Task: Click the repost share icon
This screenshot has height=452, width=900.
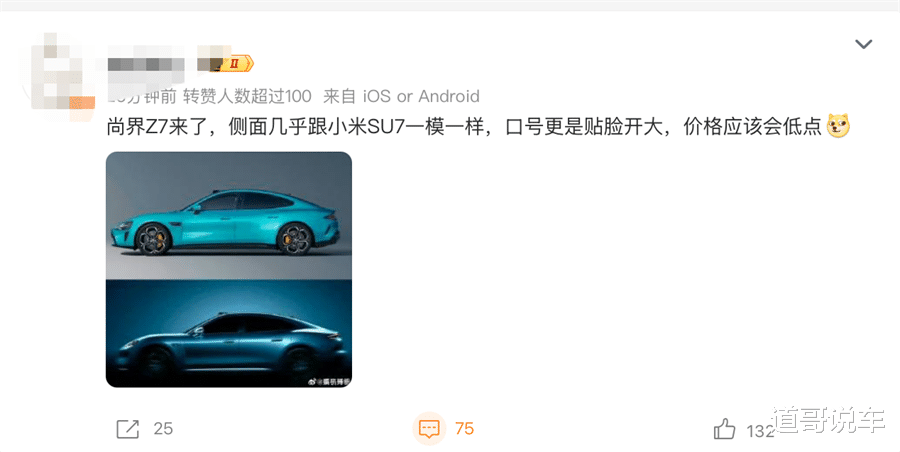Action: tap(127, 428)
